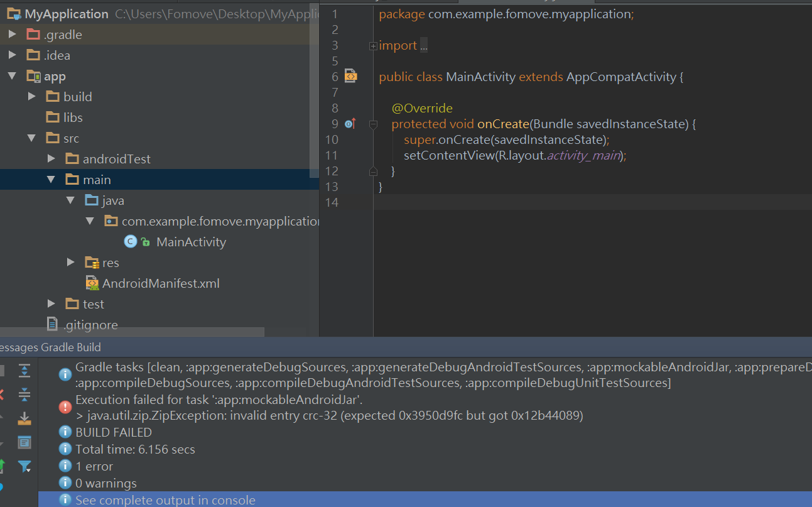Click the info icon beside 0 warnings
The image size is (812, 507).
coord(65,483)
